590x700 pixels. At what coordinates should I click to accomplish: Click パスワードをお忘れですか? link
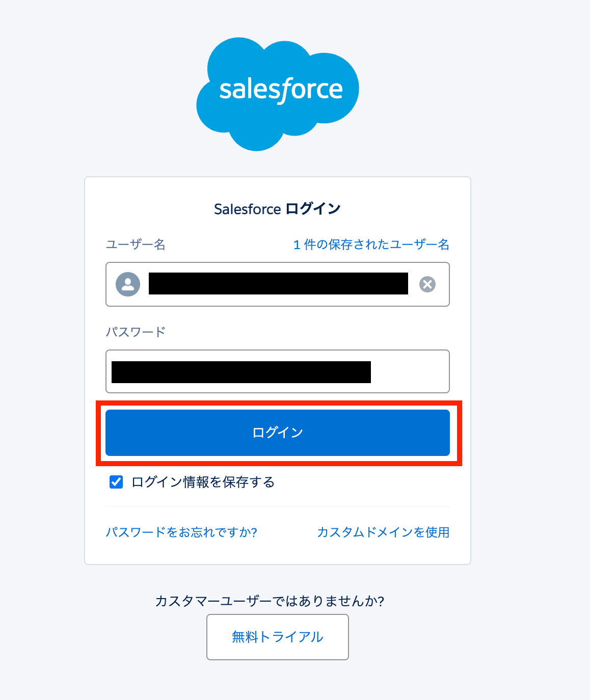(181, 532)
